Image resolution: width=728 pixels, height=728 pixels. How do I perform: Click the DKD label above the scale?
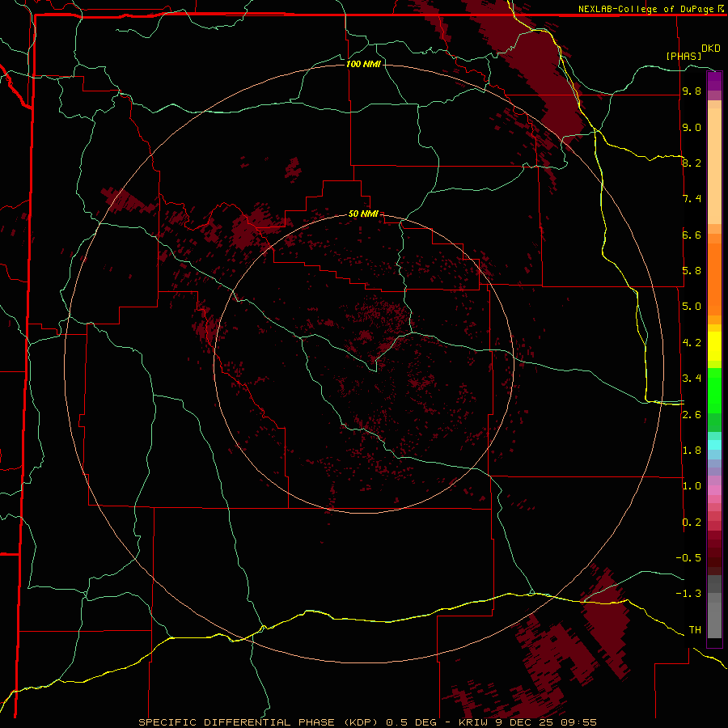click(711, 49)
